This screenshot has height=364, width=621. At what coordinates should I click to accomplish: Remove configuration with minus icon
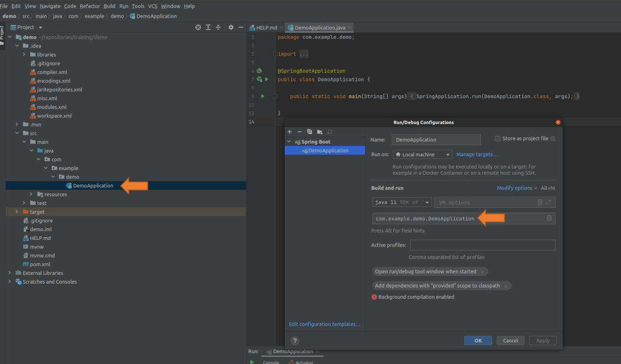[x=299, y=132]
